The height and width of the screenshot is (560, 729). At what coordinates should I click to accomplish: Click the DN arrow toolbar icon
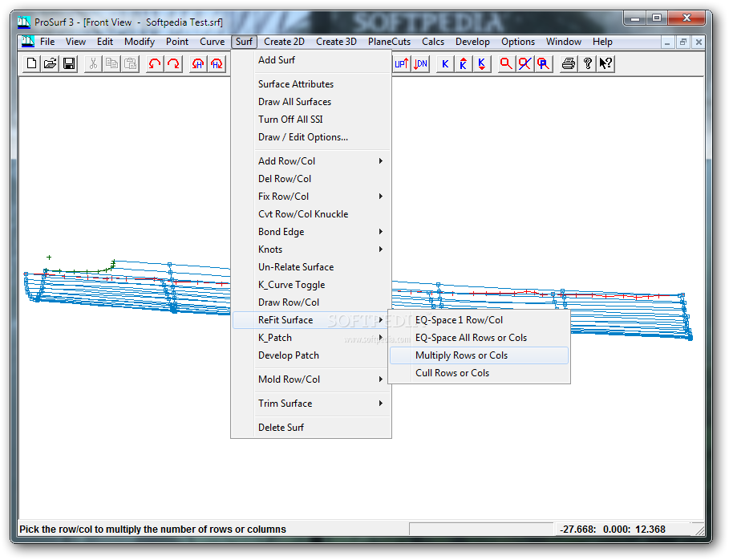[420, 63]
